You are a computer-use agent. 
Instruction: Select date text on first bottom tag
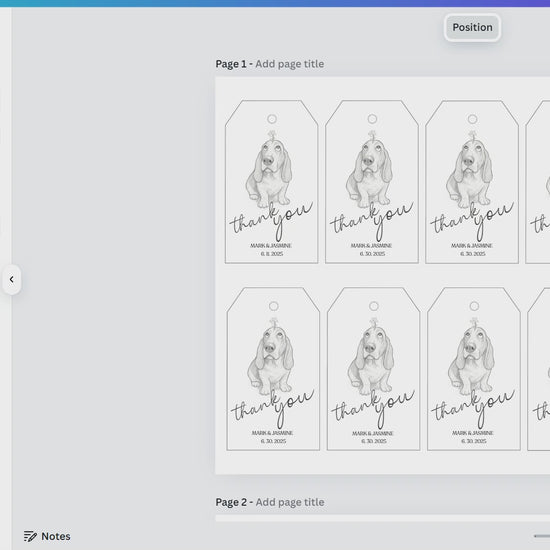(273, 441)
